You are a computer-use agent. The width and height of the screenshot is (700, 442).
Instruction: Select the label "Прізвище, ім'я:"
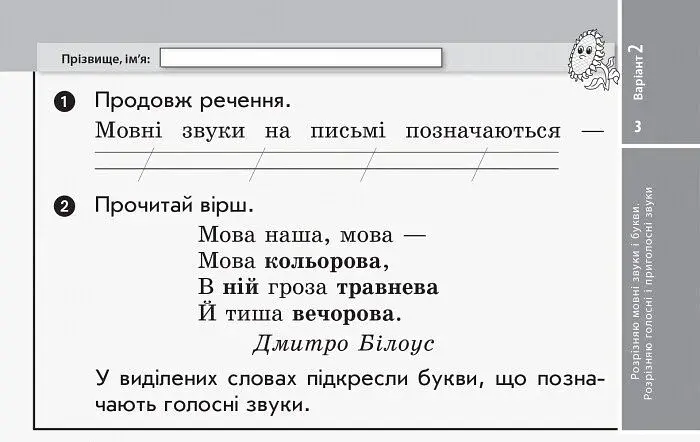coord(106,59)
